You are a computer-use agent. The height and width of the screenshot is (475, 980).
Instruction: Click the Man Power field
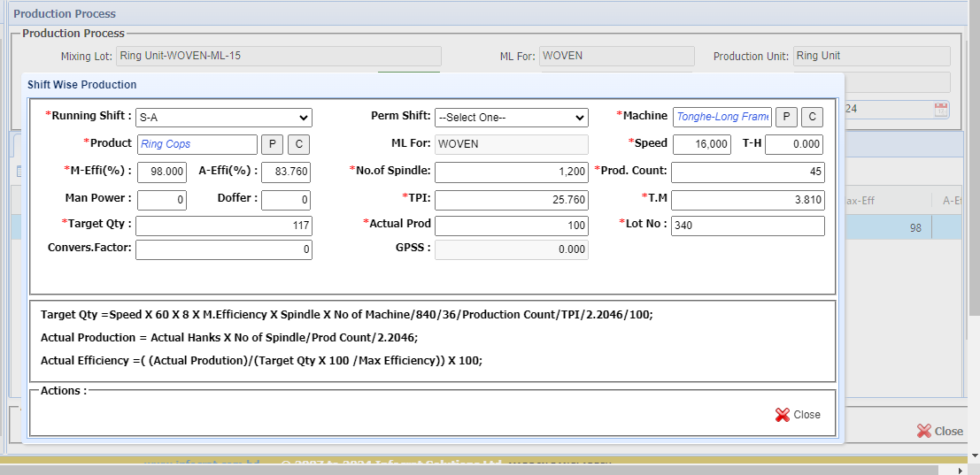point(161,200)
